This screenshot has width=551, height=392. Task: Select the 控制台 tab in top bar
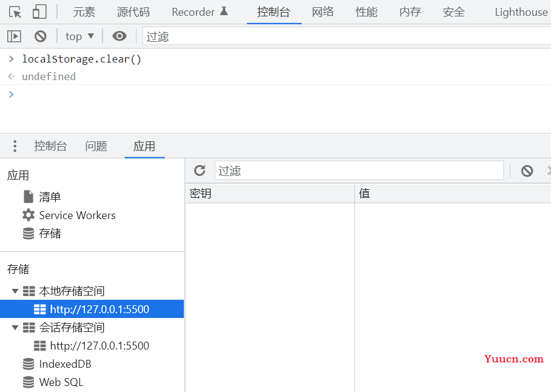(274, 12)
